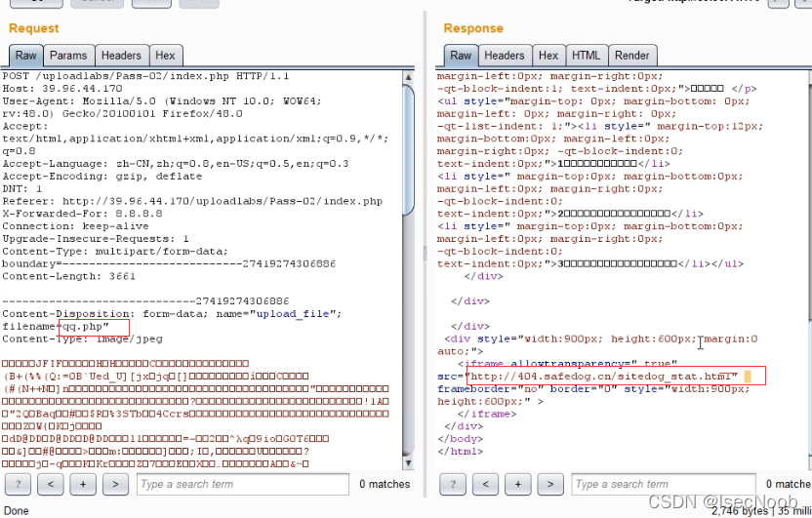Open the Raw tab in Request panel
Viewport: 812px width, 518px height.
[25, 56]
